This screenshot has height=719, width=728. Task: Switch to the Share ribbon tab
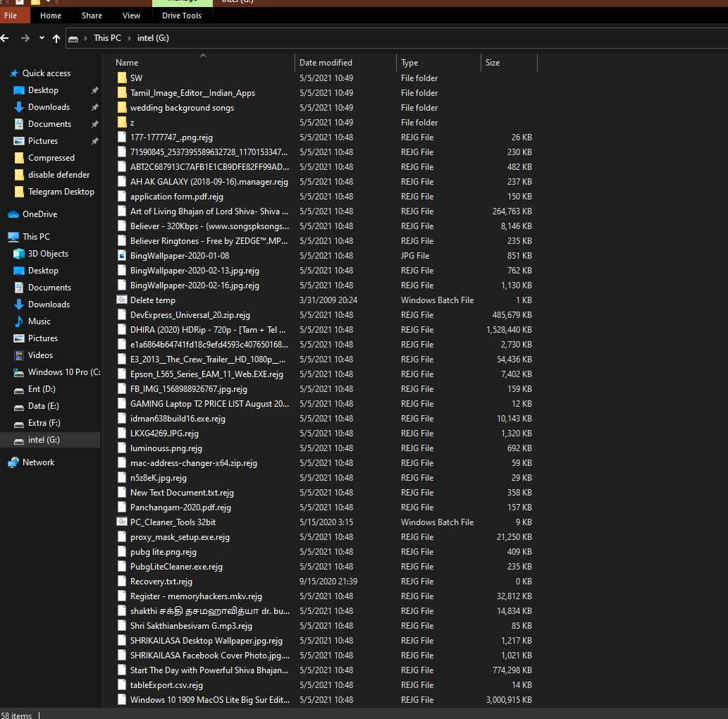point(92,16)
